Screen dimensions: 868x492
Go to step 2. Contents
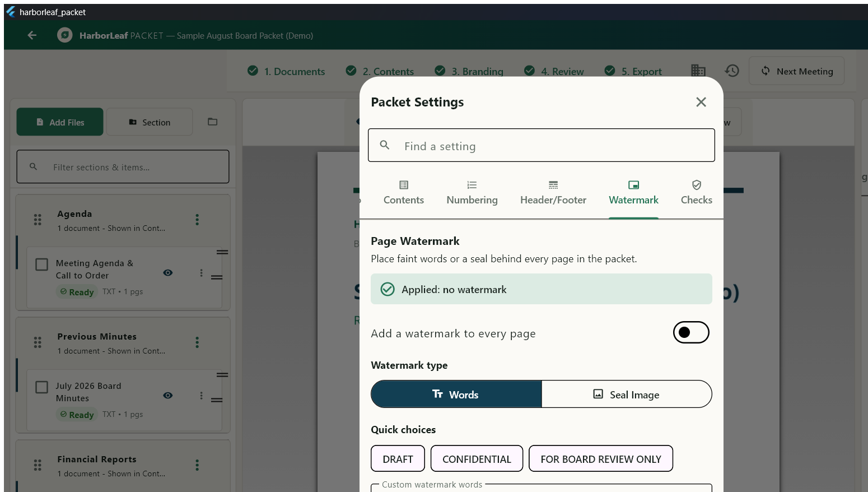[380, 71]
